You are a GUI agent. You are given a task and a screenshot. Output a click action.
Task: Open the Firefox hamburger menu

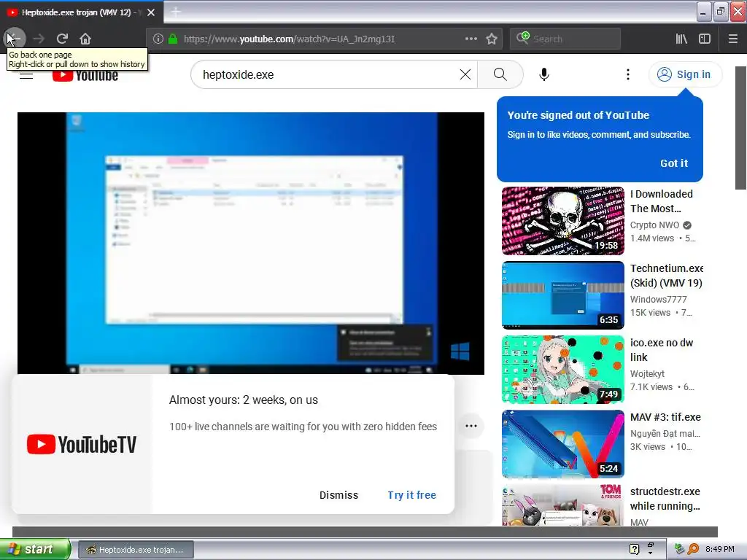pos(733,39)
